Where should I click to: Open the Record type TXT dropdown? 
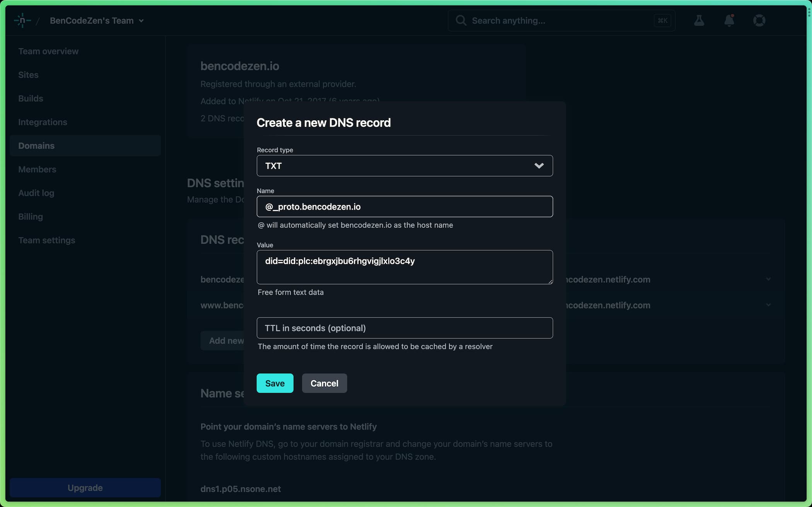404,166
